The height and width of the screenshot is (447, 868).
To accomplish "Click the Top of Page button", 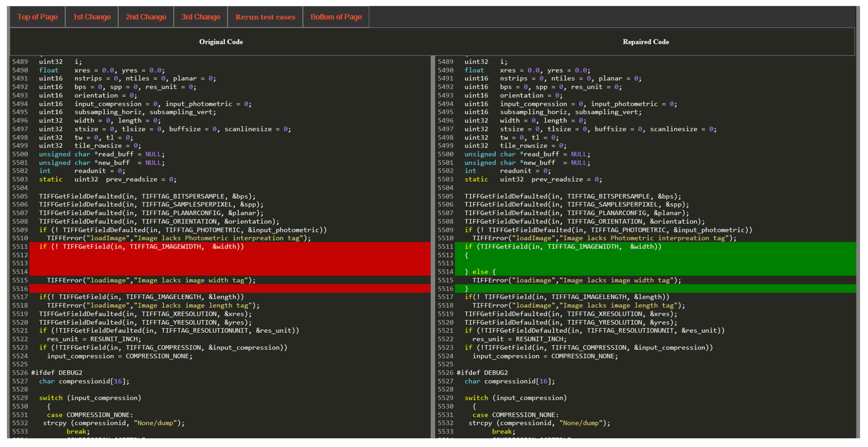I will tap(37, 17).
